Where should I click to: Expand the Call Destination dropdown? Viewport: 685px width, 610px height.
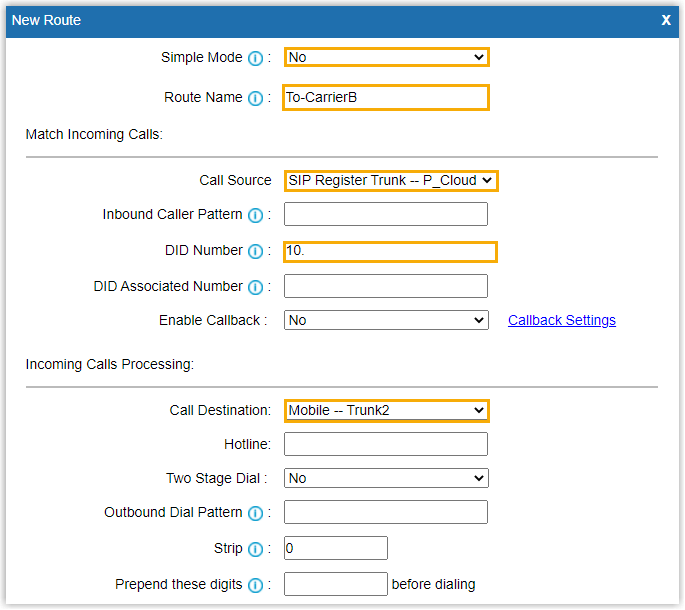pos(386,410)
